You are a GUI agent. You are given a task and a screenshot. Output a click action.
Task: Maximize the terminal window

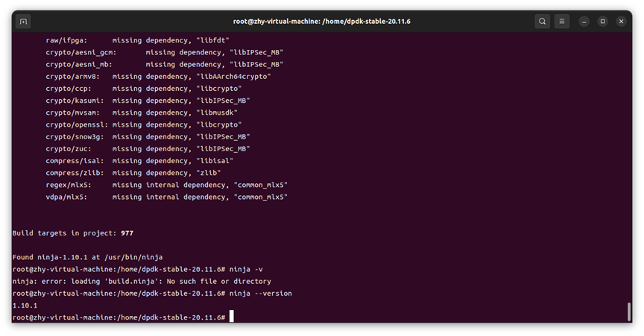point(602,21)
